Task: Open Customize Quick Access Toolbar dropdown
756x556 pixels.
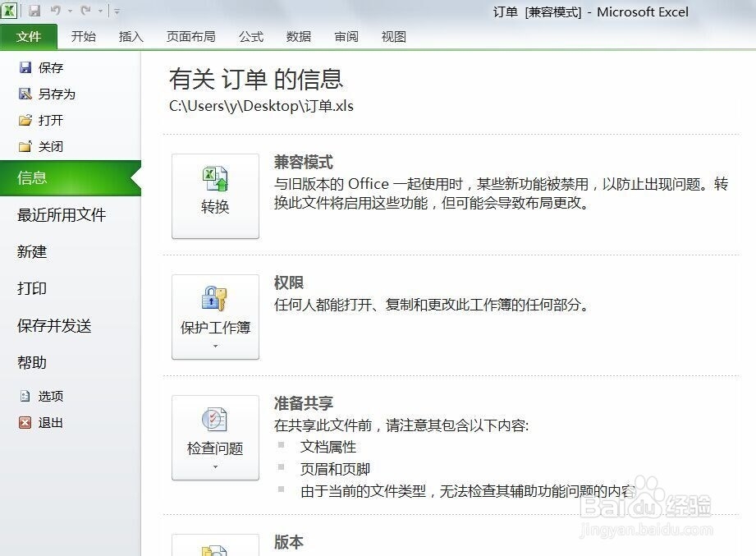Action: pos(117,11)
